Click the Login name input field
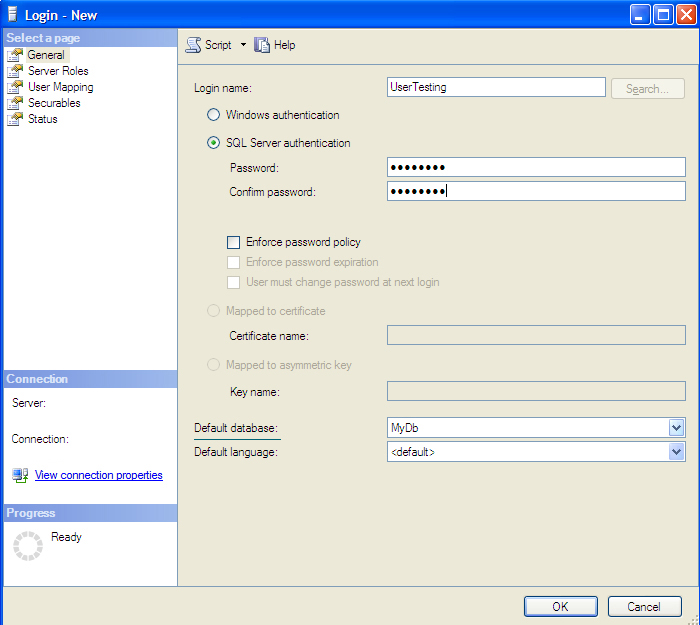 pyautogui.click(x=496, y=87)
